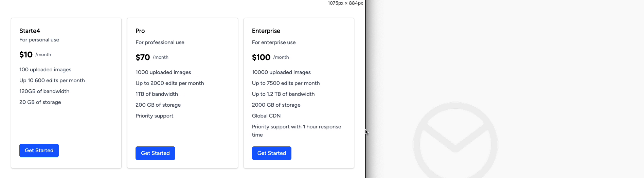The width and height of the screenshot is (644, 178).
Task: Click Get Started in the Starter plan
Action: 39,150
